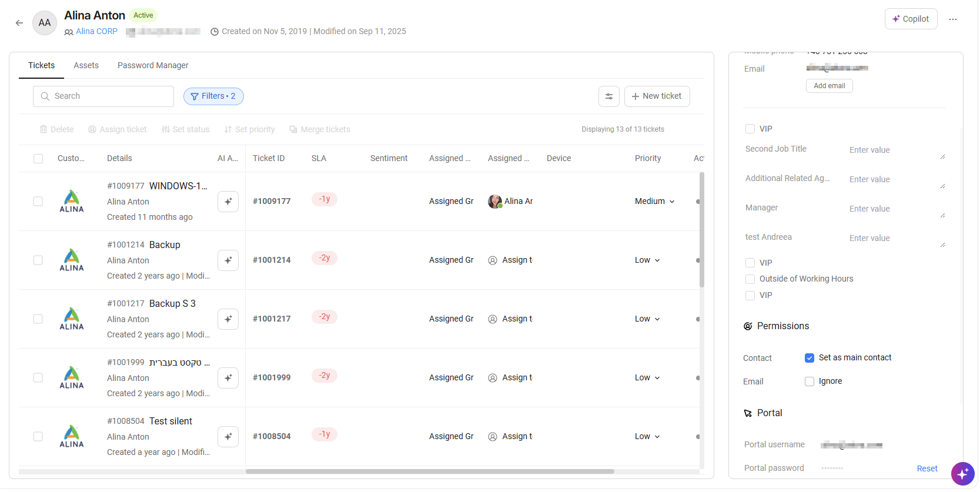Viewport: 980px width, 492px height.
Task: Click the ticket list vertical scrollbar
Action: point(702,230)
